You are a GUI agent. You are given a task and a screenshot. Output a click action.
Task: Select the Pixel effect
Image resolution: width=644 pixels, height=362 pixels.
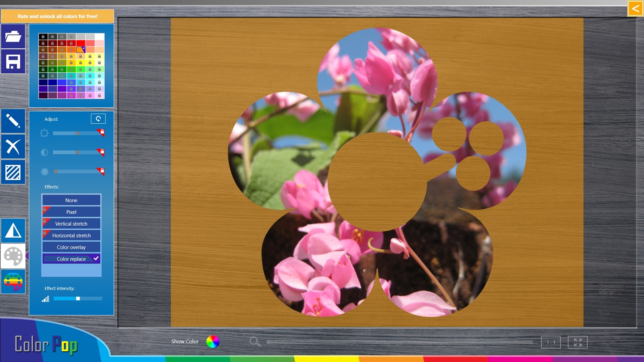tap(71, 212)
